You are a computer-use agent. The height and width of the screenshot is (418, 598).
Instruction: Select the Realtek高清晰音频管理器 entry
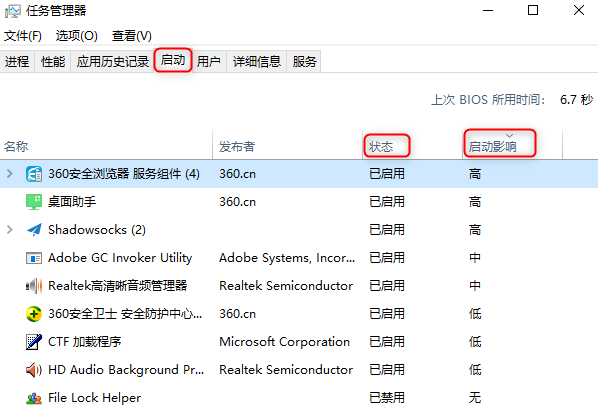point(117,286)
